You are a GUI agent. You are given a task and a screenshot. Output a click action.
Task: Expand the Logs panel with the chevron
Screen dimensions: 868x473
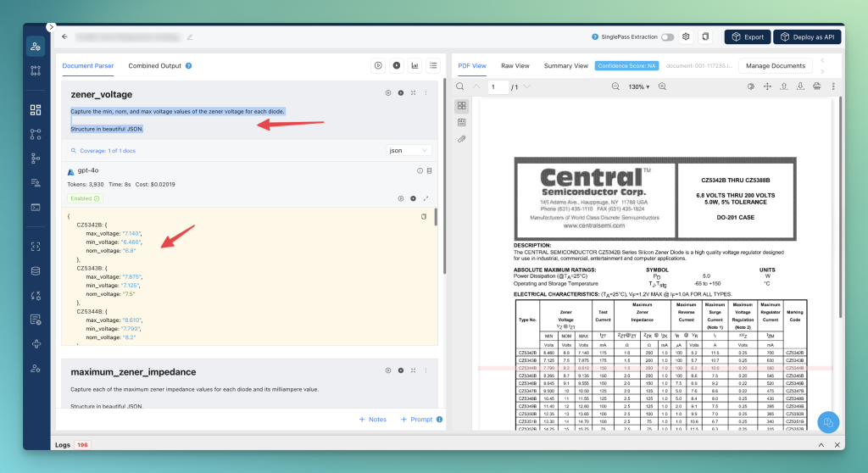click(x=820, y=444)
